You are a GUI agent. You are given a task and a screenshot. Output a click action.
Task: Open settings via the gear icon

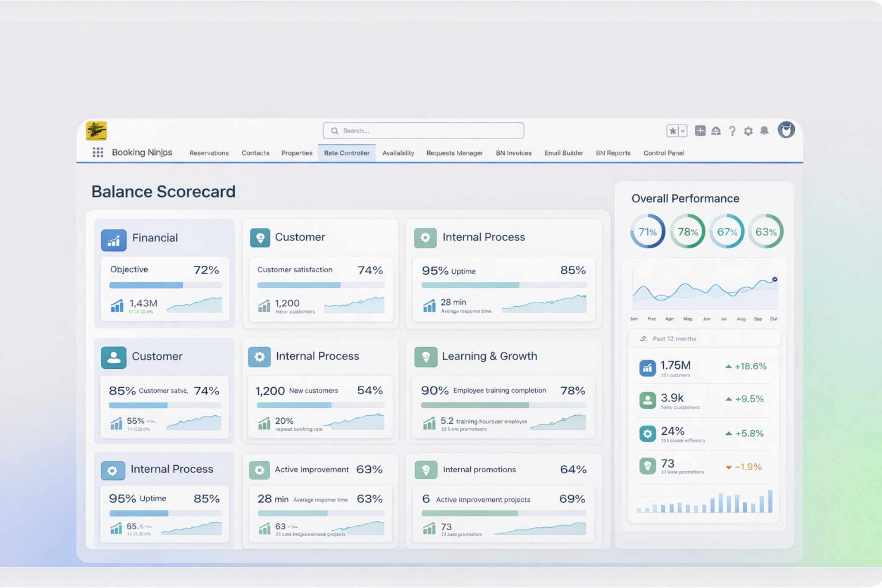point(748,131)
